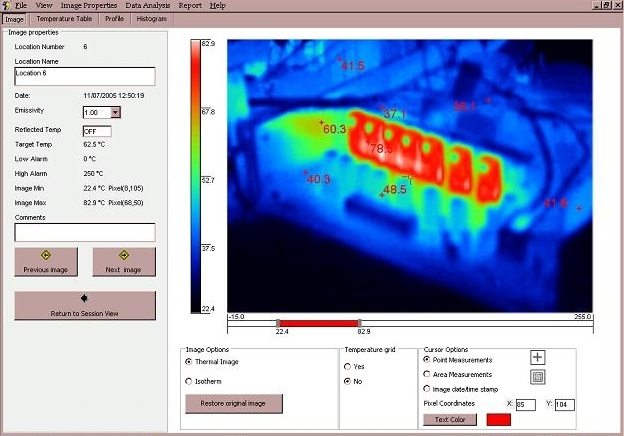Open the Data Analysis menu
This screenshot has width=624, height=436.
(x=148, y=6)
